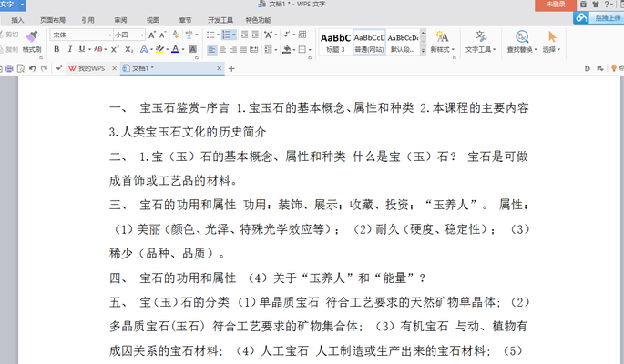Screen dimensions: 624x364
Task: Open paragraph settings dialog launcher
Action: (310, 58)
